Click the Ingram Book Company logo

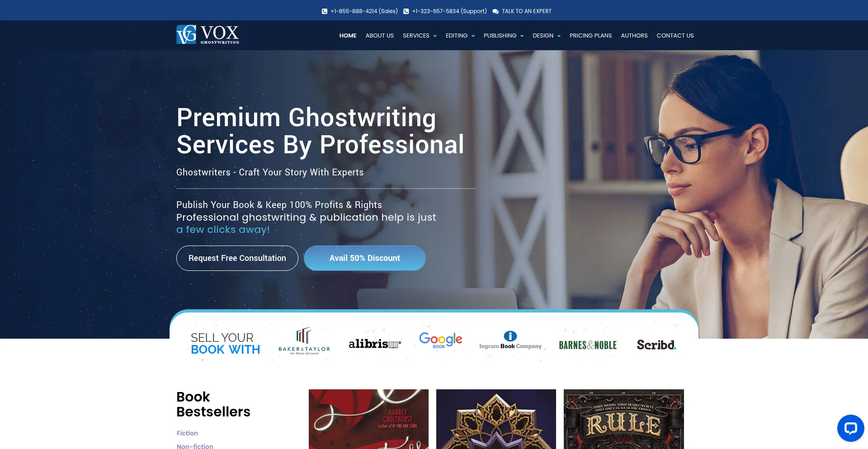click(510, 340)
